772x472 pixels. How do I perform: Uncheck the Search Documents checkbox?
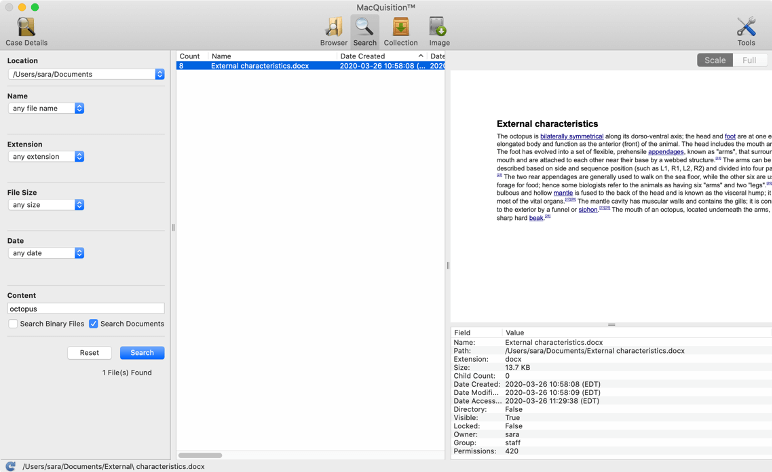point(94,324)
